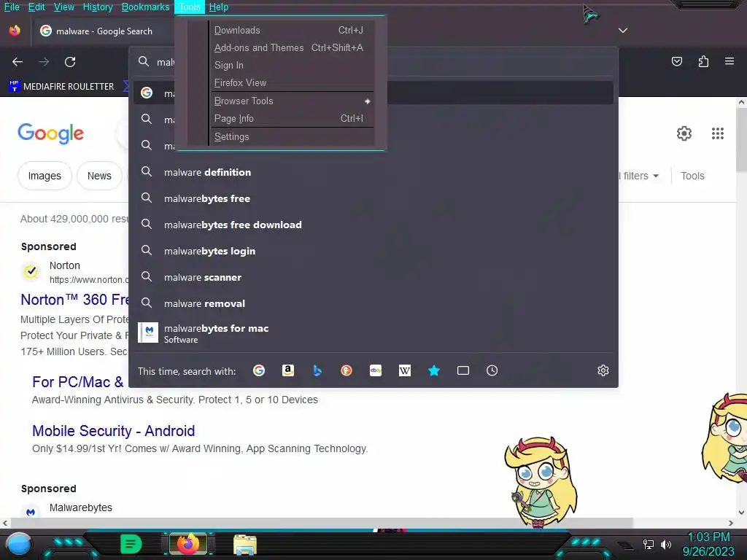747x560 pixels.
Task: Open File Explorer from the taskbar
Action: tap(245, 545)
